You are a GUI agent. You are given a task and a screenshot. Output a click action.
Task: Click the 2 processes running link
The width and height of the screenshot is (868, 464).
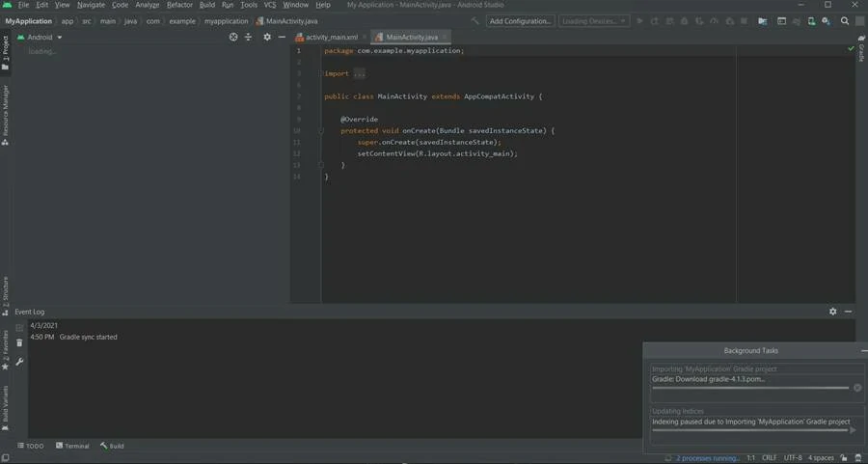[708, 458]
